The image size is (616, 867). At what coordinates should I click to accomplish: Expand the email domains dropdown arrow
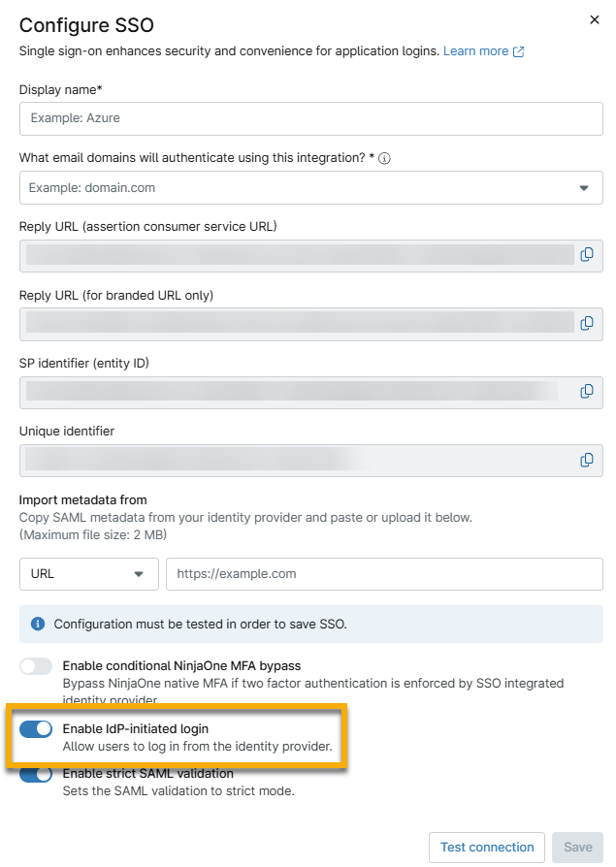[x=584, y=188]
